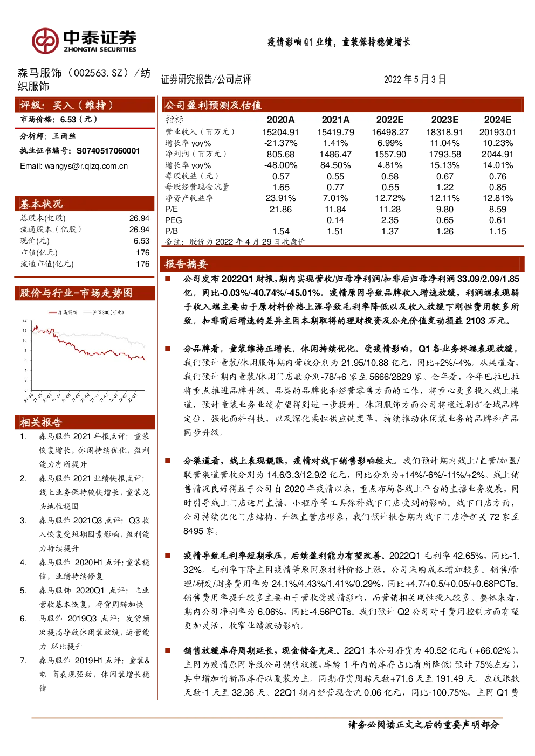The width and height of the screenshot is (535, 756).
Task: Click the 相关报告 section header
Action: 85,422
